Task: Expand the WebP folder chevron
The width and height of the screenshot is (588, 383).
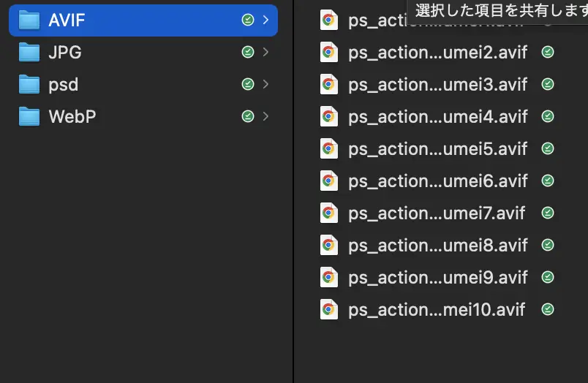Action: (265, 116)
